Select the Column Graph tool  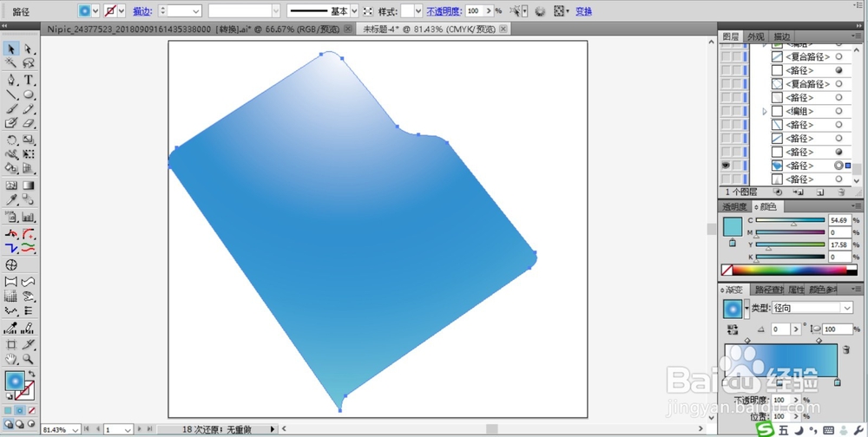click(29, 217)
